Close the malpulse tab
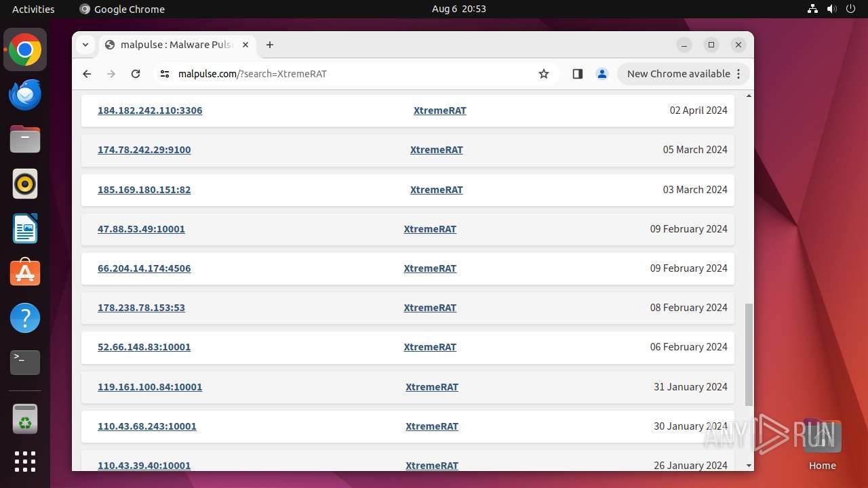The image size is (868, 488). (x=245, y=45)
